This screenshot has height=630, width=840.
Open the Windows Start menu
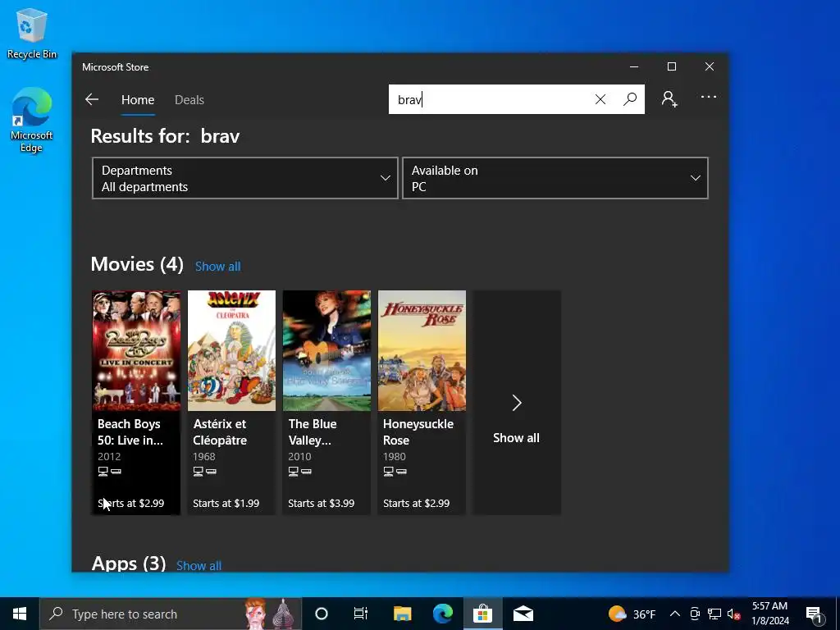click(x=20, y=614)
